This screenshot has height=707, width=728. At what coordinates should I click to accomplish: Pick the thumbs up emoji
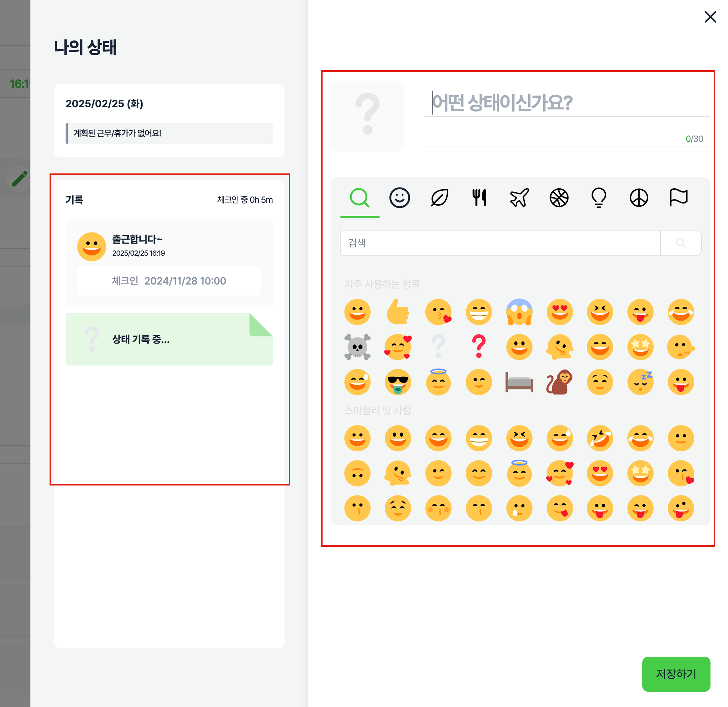click(x=398, y=312)
